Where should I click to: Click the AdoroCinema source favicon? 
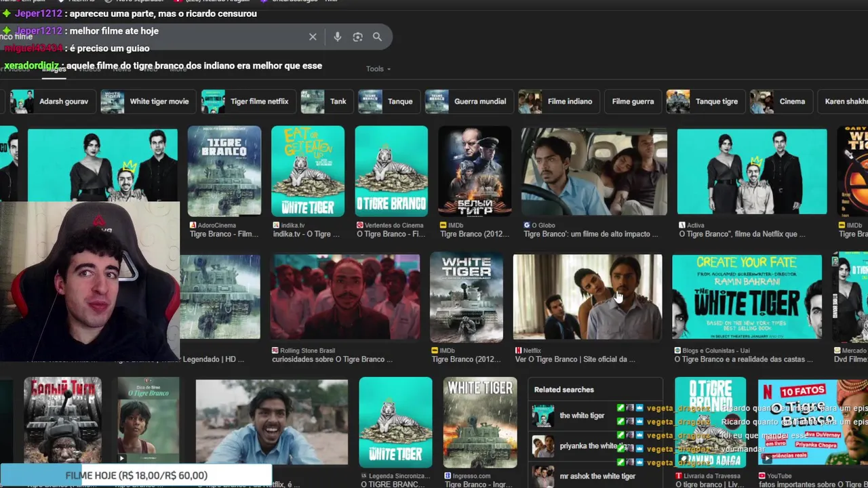(193, 225)
